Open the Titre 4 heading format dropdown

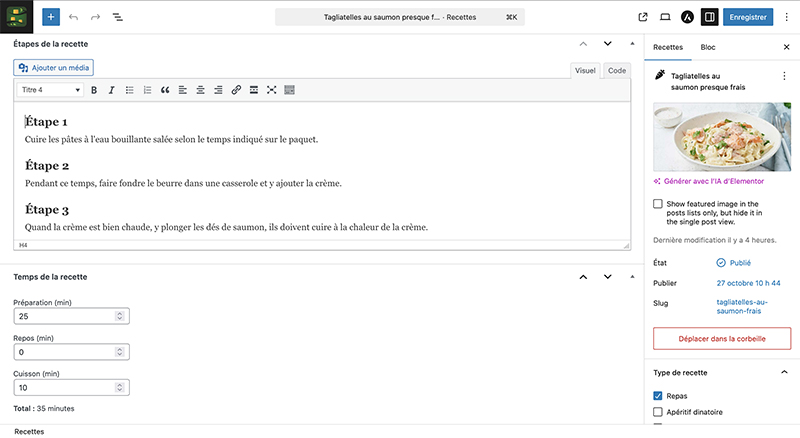coord(50,90)
